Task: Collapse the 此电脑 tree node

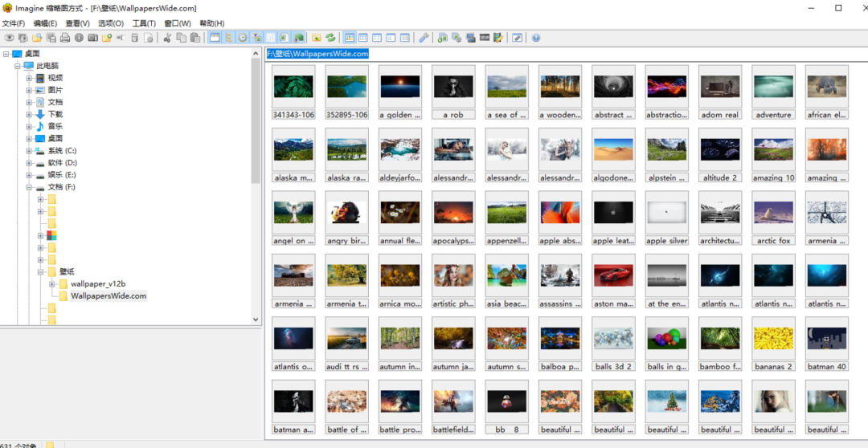Action: 18,66
